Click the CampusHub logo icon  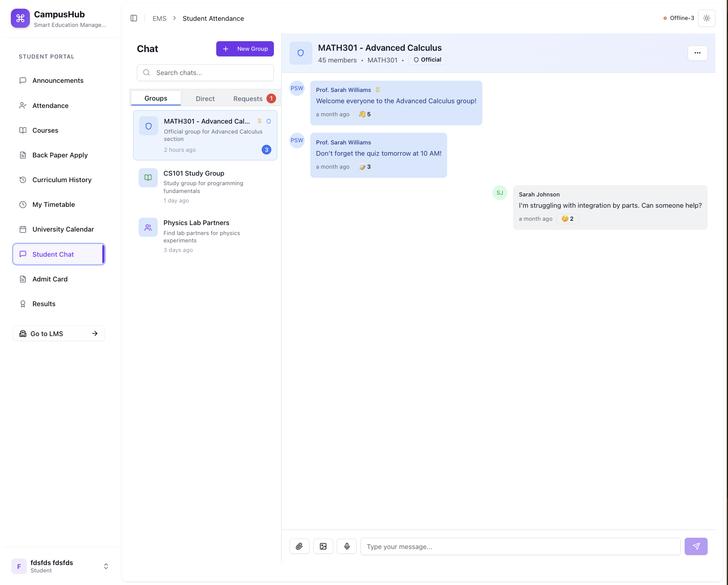[20, 18]
